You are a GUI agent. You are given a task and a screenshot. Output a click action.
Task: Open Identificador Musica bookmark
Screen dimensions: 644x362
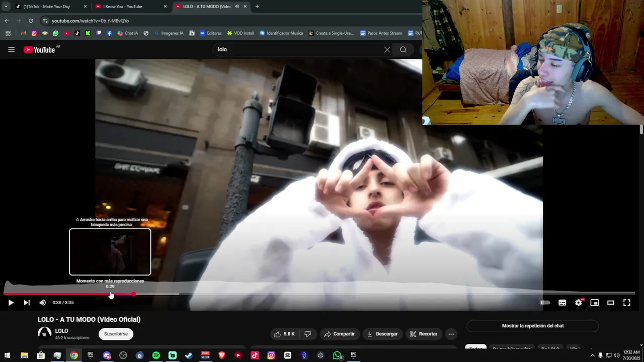(281, 33)
